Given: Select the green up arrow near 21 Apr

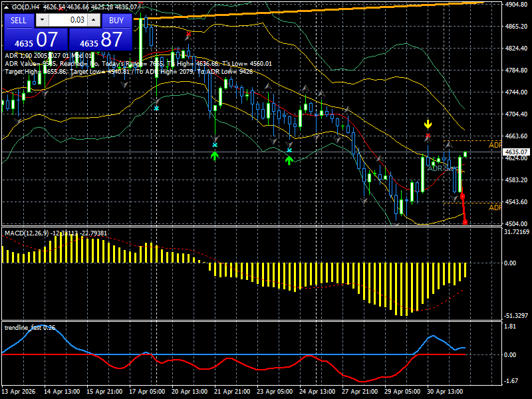Looking at the screenshot, I should click(x=214, y=156).
